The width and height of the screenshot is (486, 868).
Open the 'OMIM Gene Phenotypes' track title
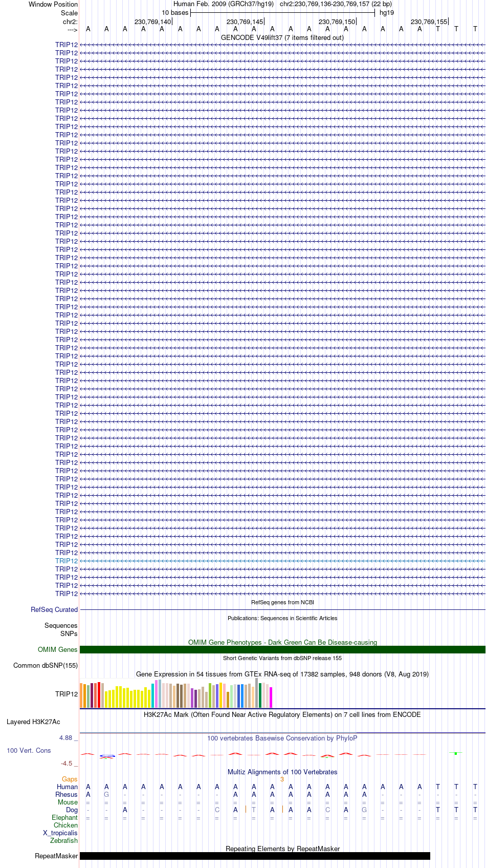point(282,642)
